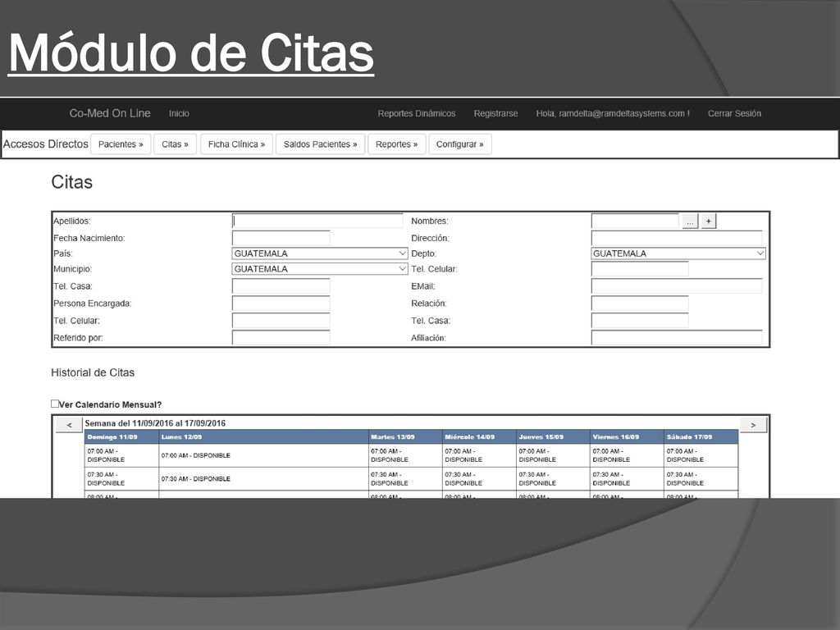Click the Dirección input field
Viewport: 840px width, 630px height.
coord(677,238)
